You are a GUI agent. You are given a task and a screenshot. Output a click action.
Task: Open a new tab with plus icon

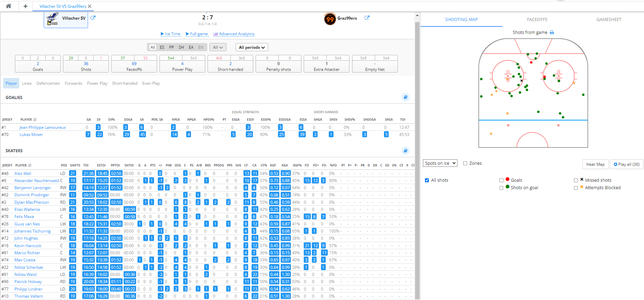[x=25, y=6]
